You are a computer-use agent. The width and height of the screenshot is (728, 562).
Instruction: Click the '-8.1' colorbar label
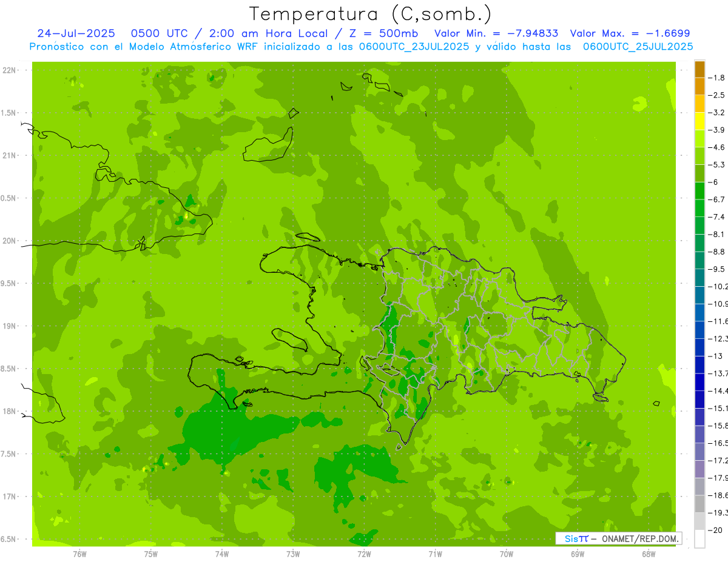tap(717, 234)
